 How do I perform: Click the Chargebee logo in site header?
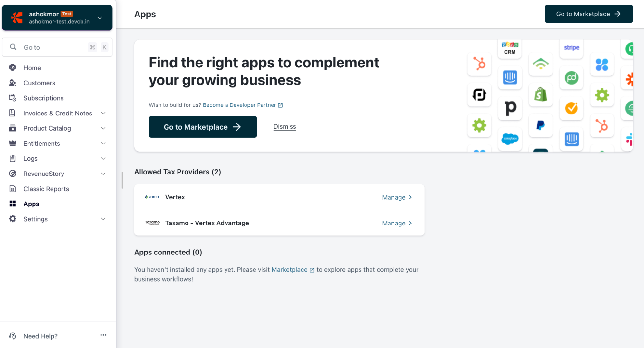[17, 17]
